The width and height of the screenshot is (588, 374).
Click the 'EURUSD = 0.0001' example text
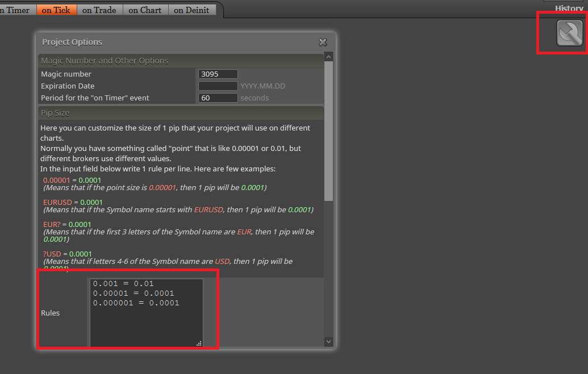(x=73, y=203)
